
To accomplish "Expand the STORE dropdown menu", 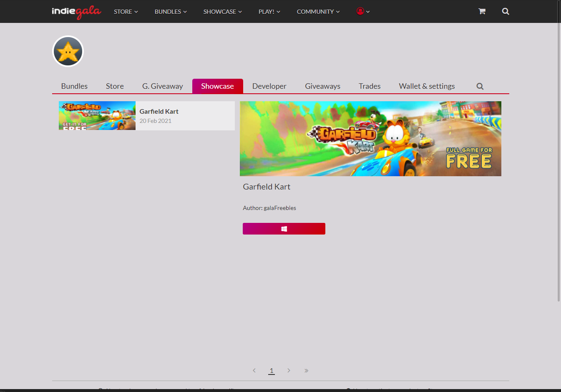I will click(126, 12).
